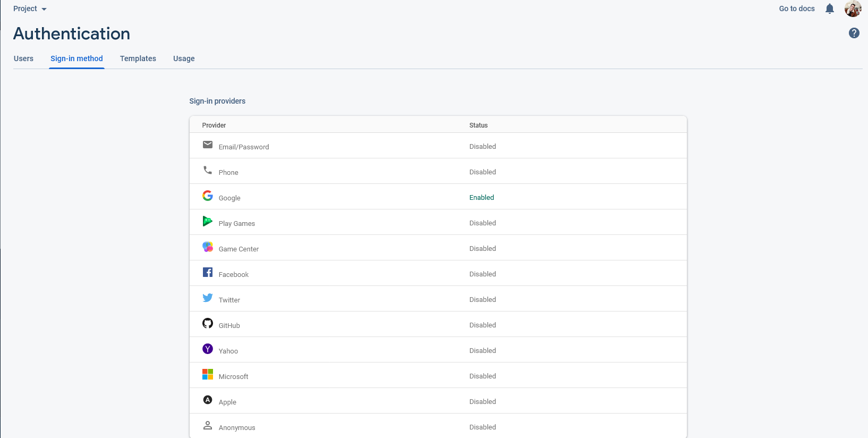Expand the Project dropdown
868x438 pixels.
tap(30, 9)
